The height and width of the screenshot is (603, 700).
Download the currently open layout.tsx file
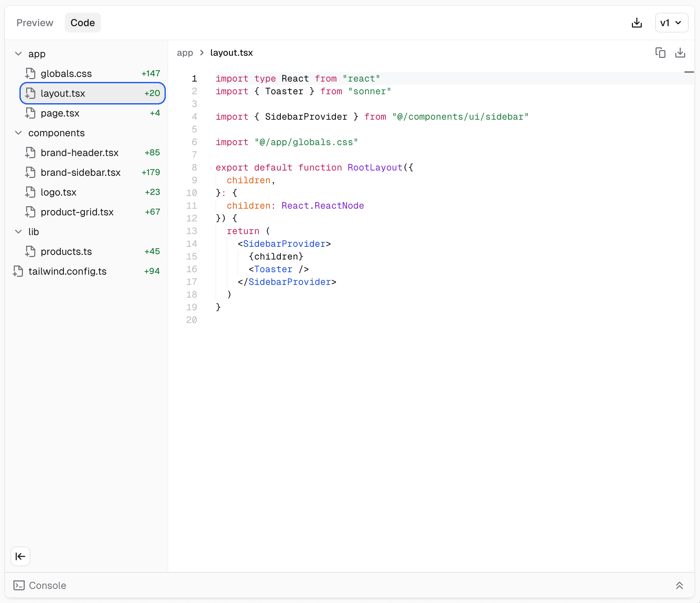coord(681,52)
